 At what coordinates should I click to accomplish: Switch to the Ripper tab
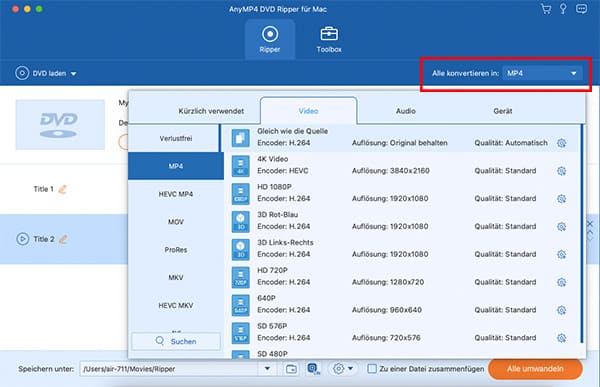270,39
